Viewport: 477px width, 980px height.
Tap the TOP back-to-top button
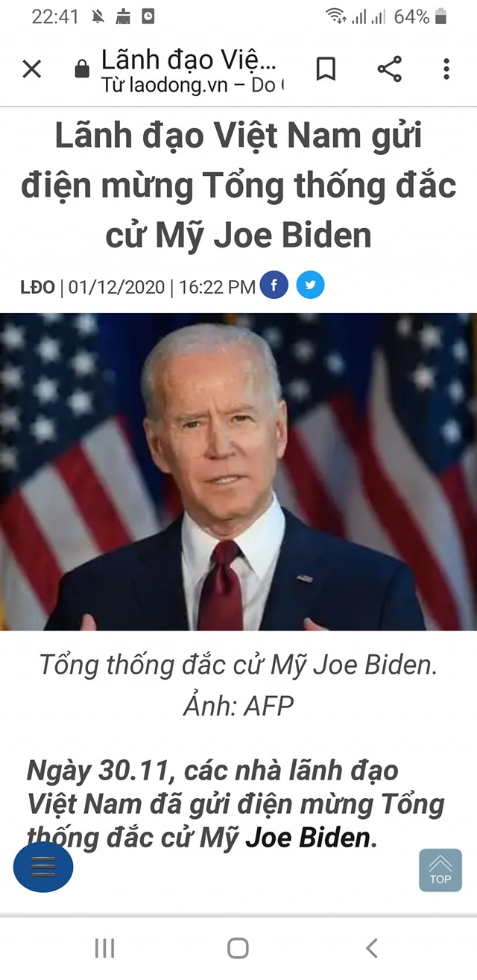(440, 870)
